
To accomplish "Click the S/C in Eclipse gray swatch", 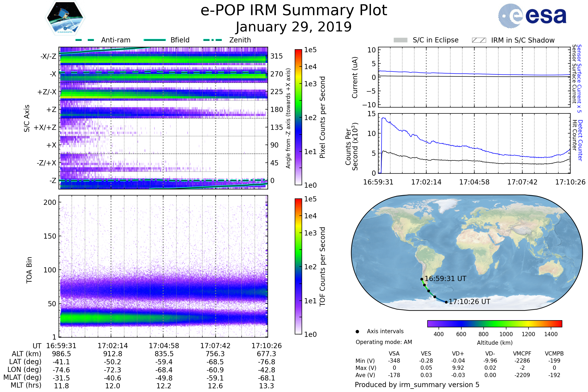I will 400,40.
